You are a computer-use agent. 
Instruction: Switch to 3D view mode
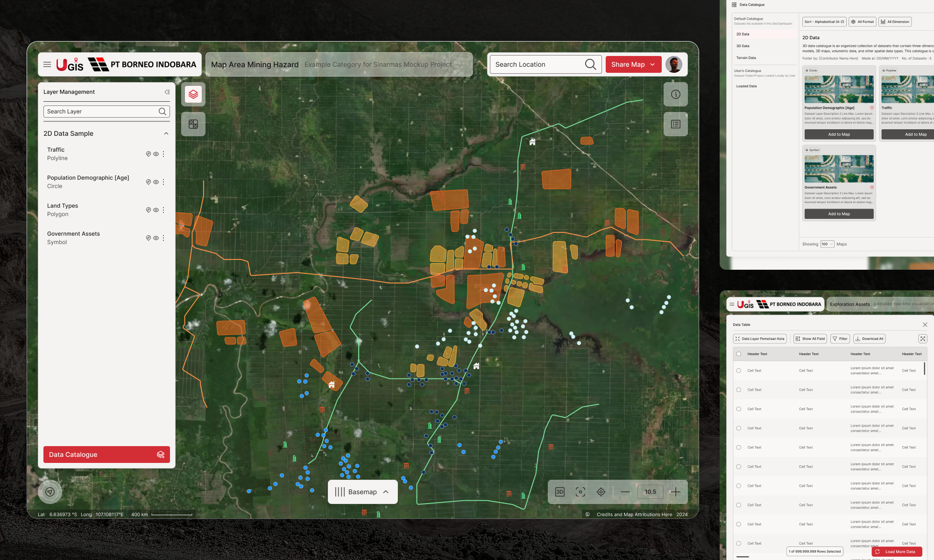tap(560, 492)
